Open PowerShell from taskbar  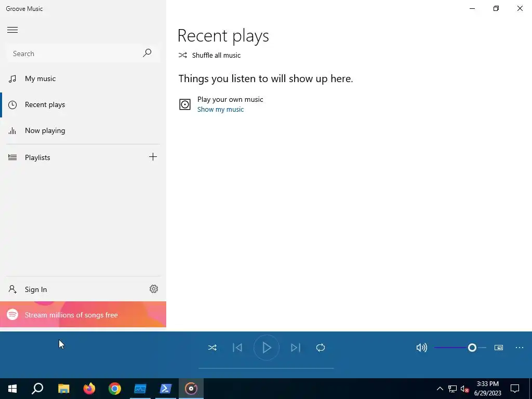pyautogui.click(x=166, y=389)
